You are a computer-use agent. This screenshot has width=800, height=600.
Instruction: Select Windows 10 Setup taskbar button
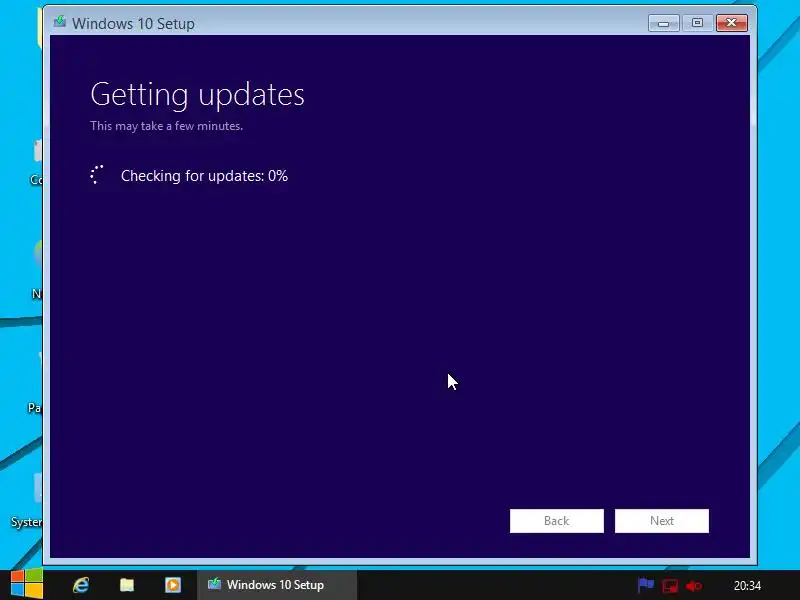[x=277, y=585]
